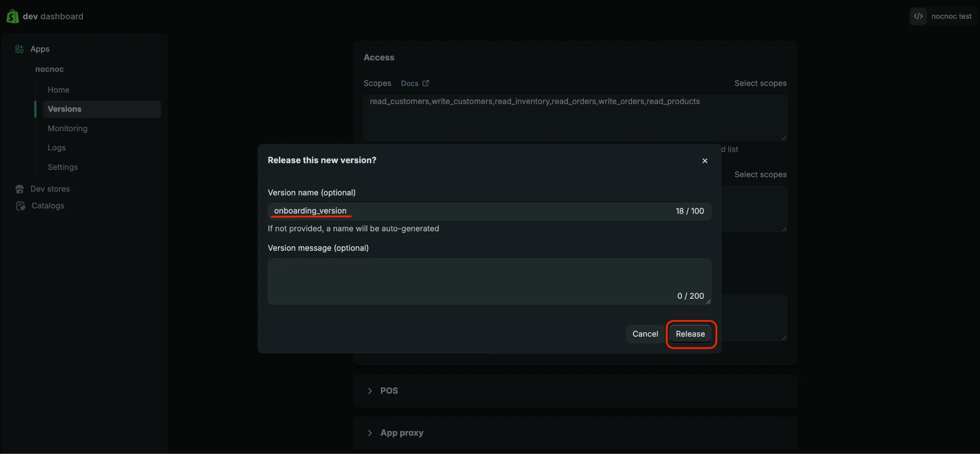Click the dev dashboard title

pos(53,16)
